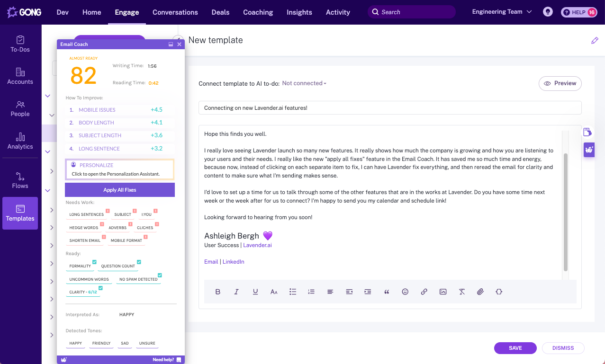Click the Mobile Format tag
605x364 pixels.
126,240
